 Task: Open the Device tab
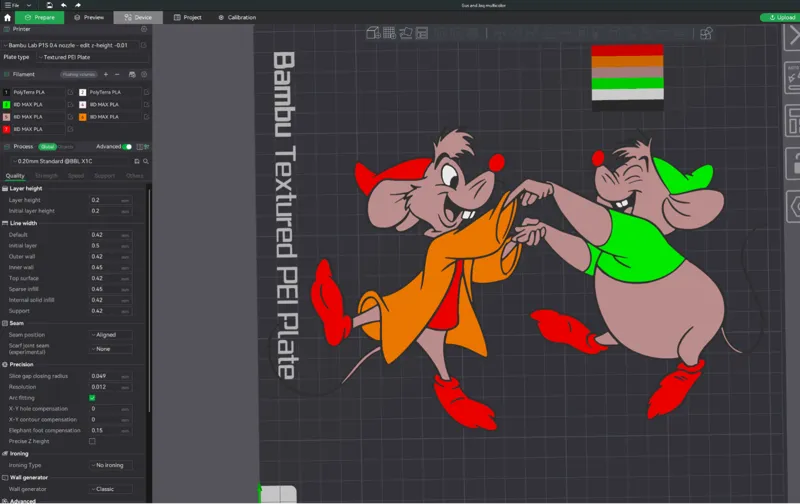pos(138,17)
